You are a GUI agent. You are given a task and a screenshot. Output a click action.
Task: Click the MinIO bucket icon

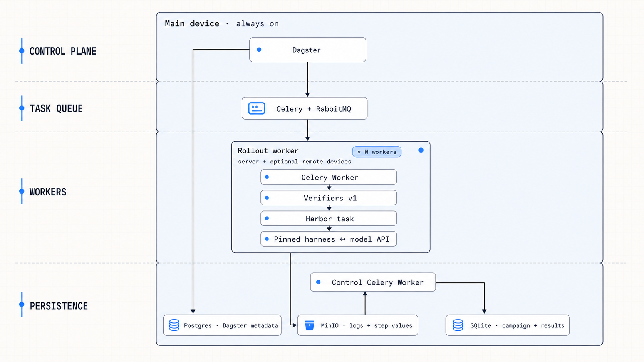309,325
